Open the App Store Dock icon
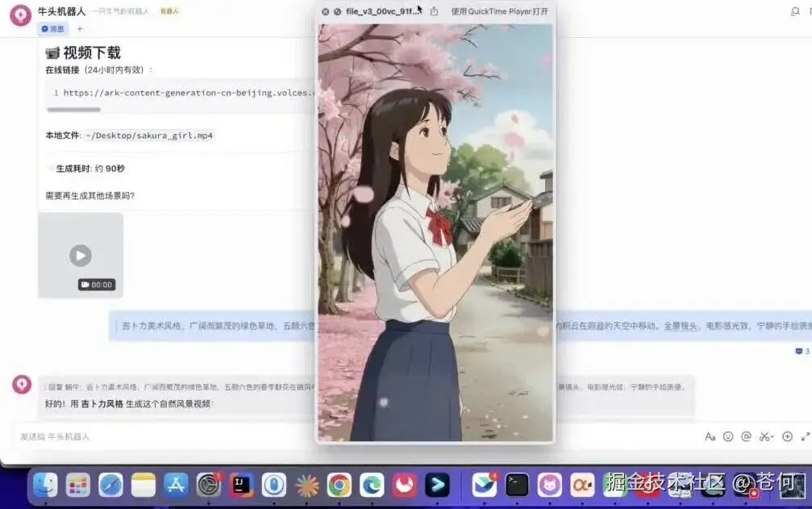812x509 pixels. pos(176,486)
